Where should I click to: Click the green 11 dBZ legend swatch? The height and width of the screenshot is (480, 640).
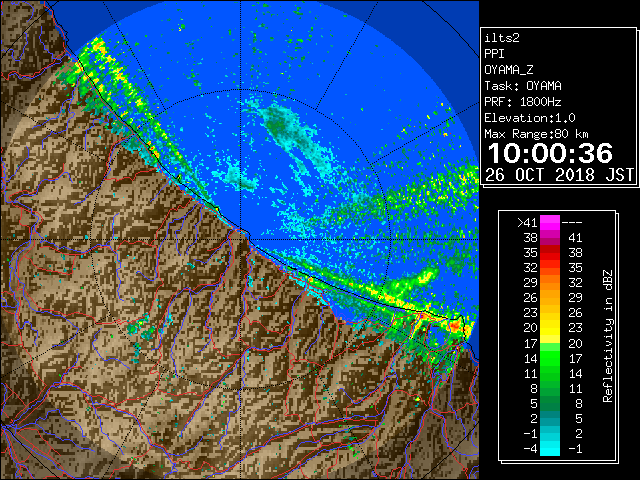pyautogui.click(x=550, y=373)
